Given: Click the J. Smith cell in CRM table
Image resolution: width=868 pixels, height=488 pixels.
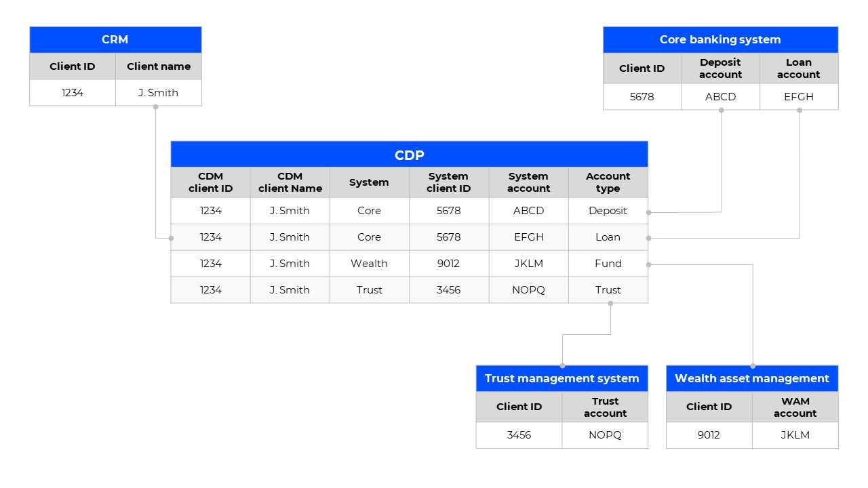Looking at the screenshot, I should [x=158, y=93].
